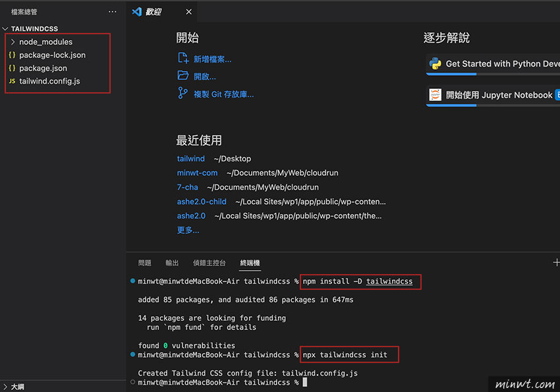This screenshot has width=560, height=392.
Task: Click the 'run npm fund for details' line
Action: (202, 327)
